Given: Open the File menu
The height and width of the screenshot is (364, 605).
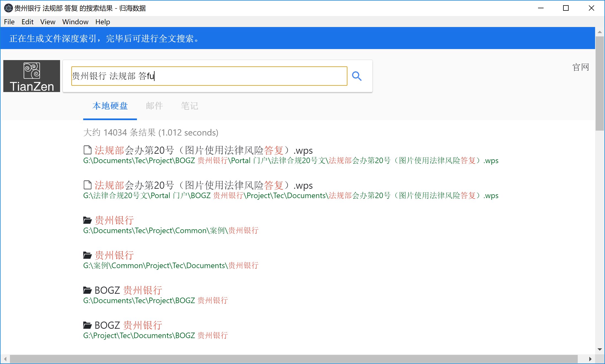Looking at the screenshot, I should pos(9,22).
